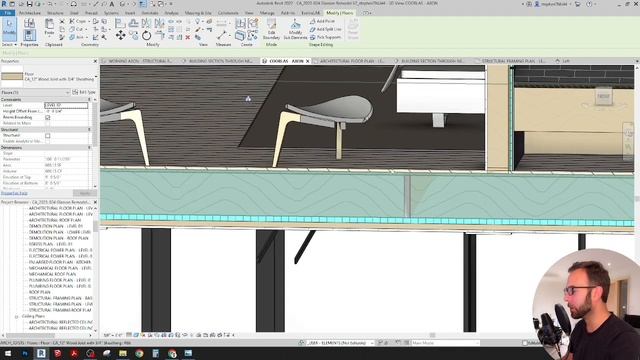Open the File tab

point(8,13)
